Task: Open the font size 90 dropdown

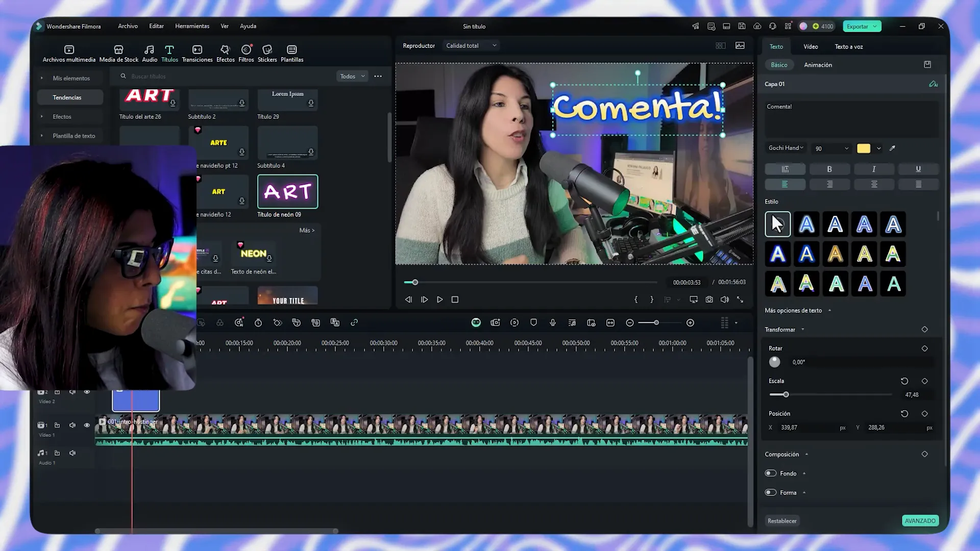Action: [x=831, y=148]
